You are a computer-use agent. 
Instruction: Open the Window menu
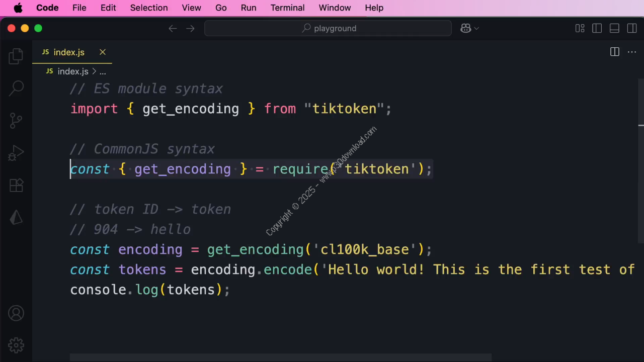point(335,8)
